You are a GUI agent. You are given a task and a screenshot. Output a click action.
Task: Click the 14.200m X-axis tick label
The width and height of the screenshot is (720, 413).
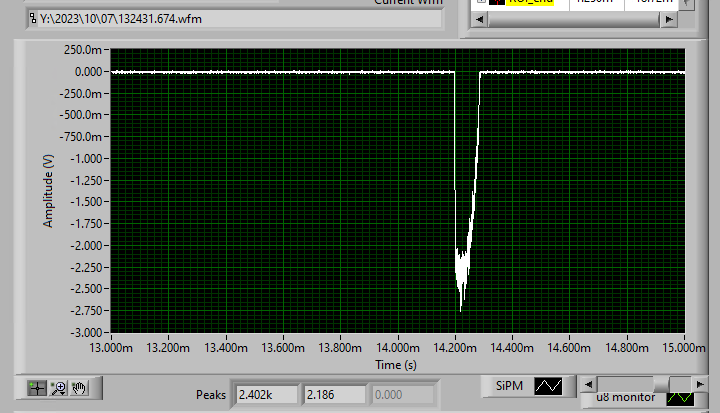pyautogui.click(x=455, y=348)
